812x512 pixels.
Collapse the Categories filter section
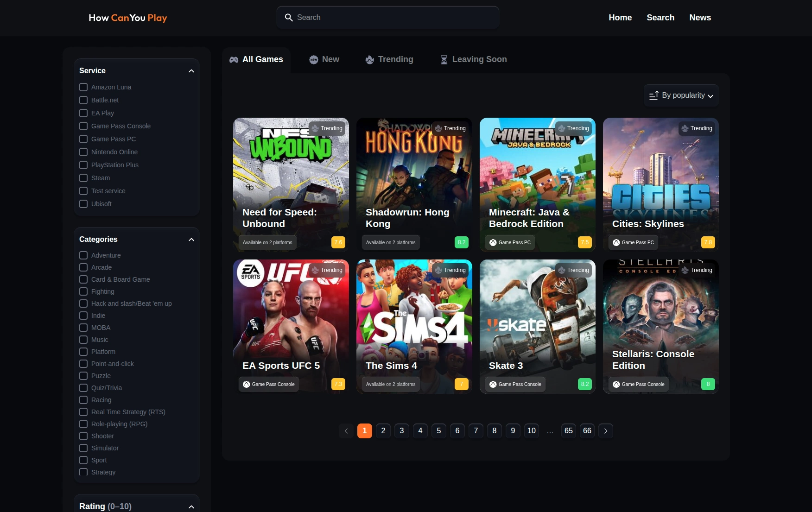click(191, 240)
